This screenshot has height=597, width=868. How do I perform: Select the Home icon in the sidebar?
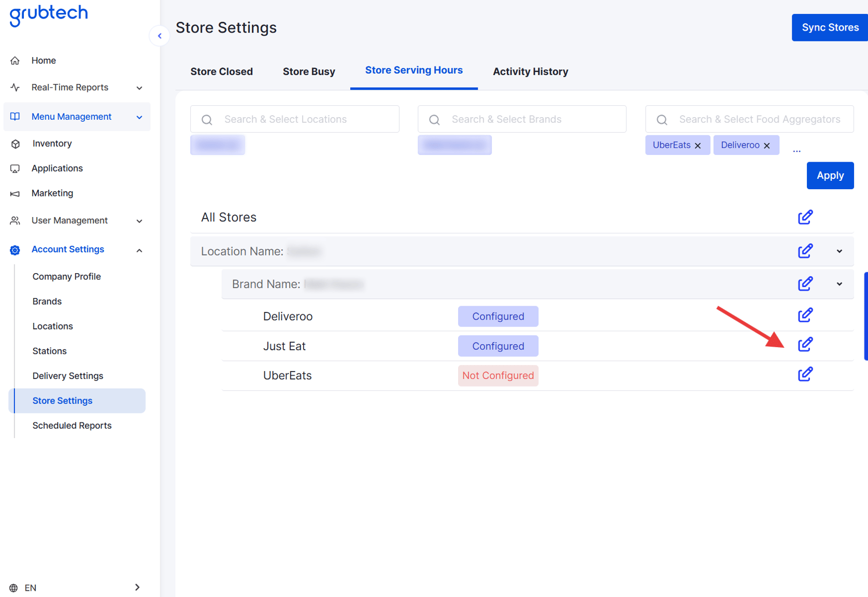click(x=16, y=60)
